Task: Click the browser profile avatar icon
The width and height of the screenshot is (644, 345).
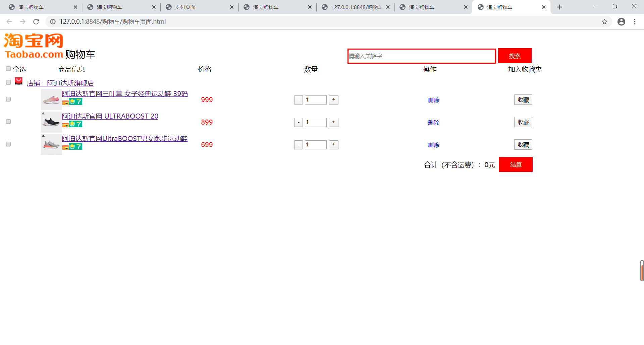Action: (x=621, y=21)
